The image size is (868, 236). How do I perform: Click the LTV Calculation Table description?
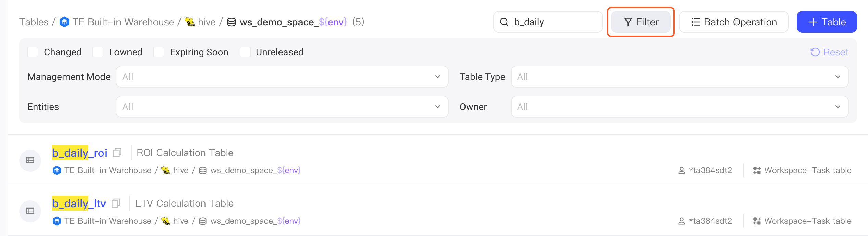click(x=184, y=203)
